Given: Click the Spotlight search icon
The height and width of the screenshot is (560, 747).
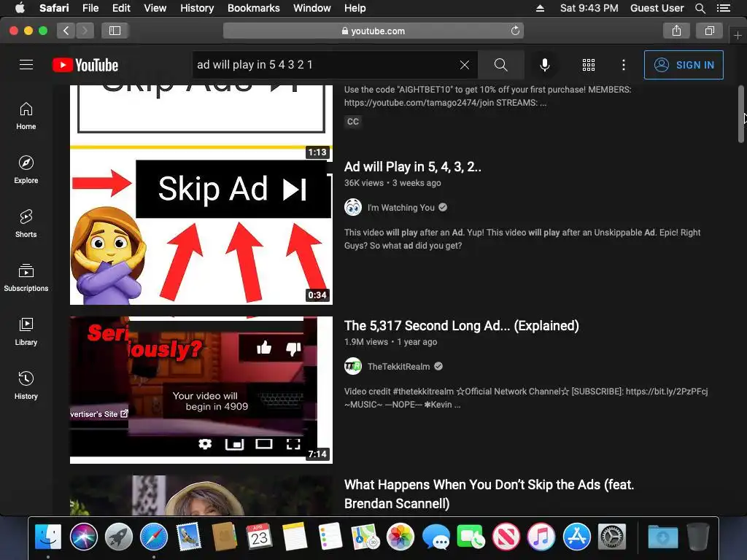Looking at the screenshot, I should (x=700, y=8).
